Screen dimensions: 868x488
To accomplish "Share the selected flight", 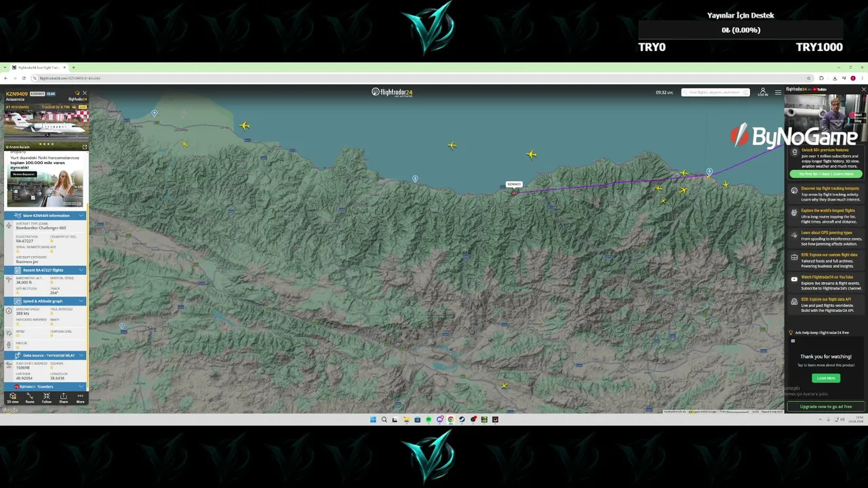I will click(63, 397).
